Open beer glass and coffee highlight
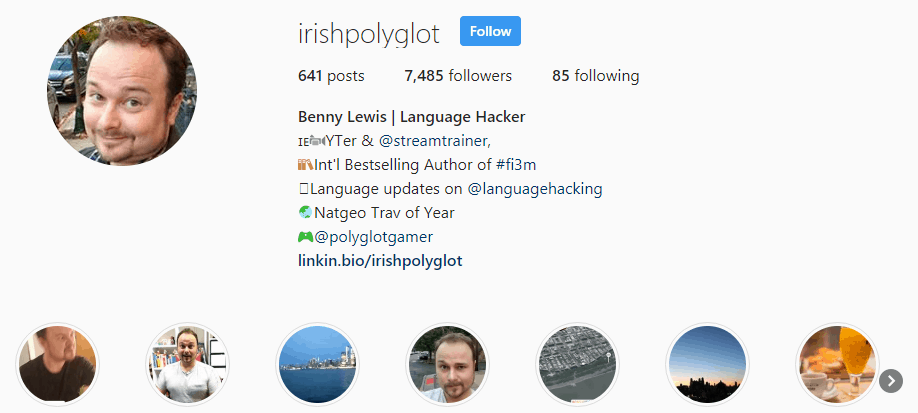The height and width of the screenshot is (413, 918). (x=837, y=364)
